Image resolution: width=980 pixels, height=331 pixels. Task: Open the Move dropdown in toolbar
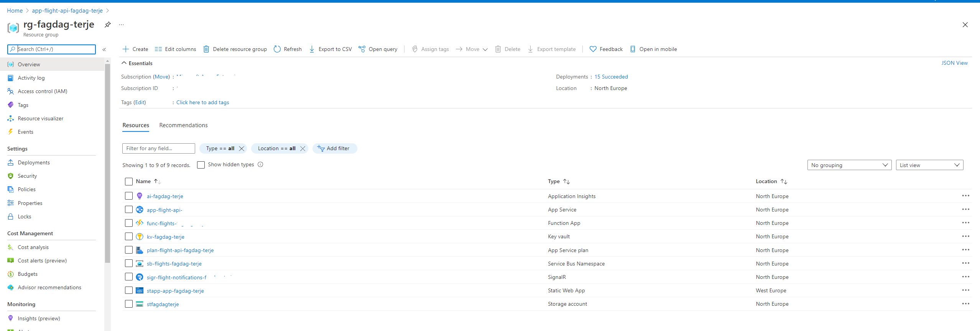(472, 49)
